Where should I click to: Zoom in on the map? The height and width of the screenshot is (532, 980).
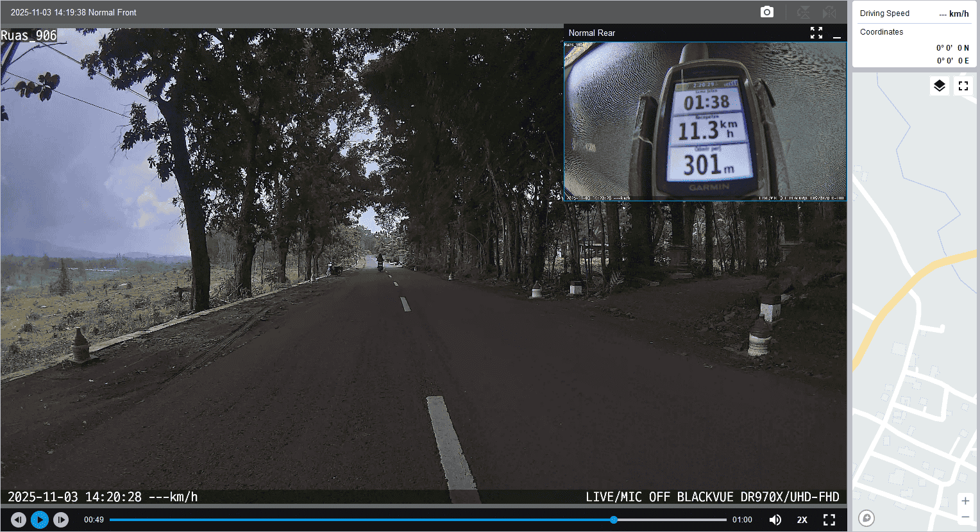click(x=965, y=501)
